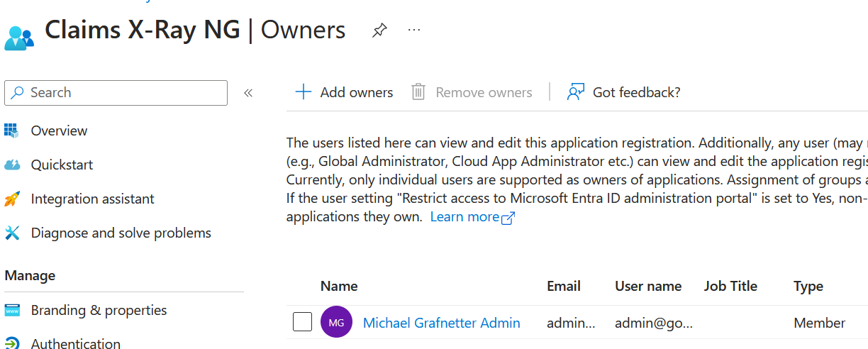The width and height of the screenshot is (868, 349).
Task: Click Add owners label
Action: pyautogui.click(x=357, y=92)
